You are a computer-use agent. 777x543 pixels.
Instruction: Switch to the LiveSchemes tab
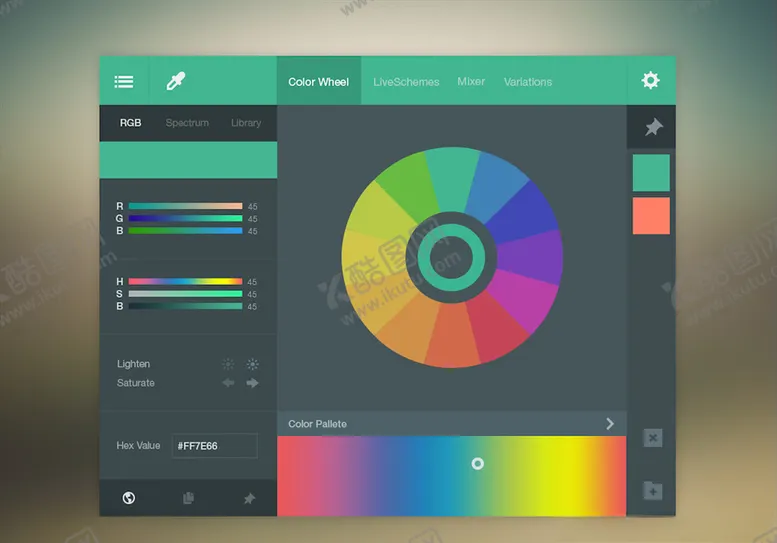406,82
